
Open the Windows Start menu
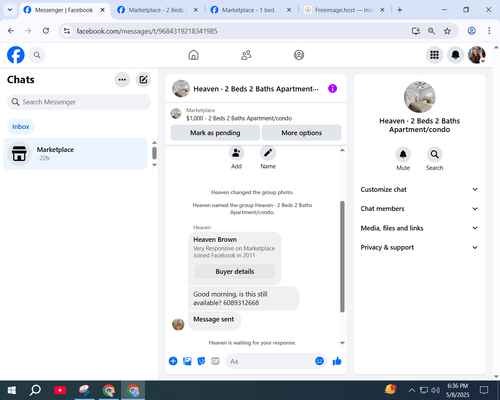[x=11, y=390]
